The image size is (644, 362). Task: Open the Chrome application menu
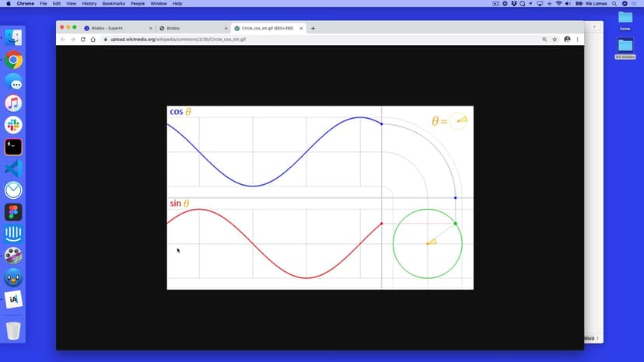(26, 4)
